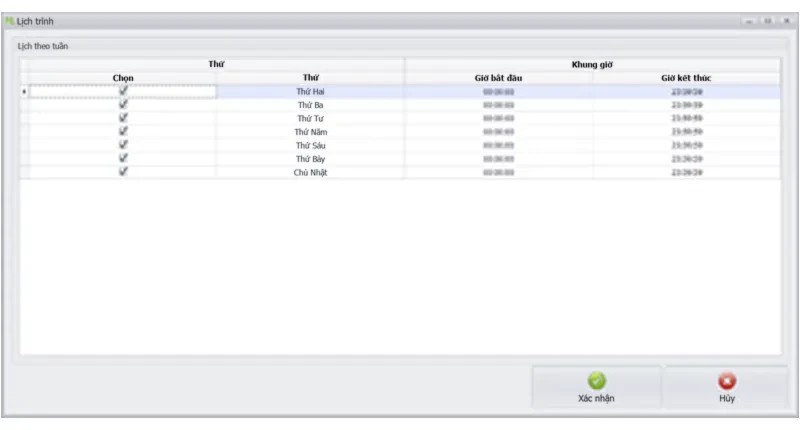Select the Thứ Bảy day cell
This screenshot has height=430, width=800.
click(310, 159)
